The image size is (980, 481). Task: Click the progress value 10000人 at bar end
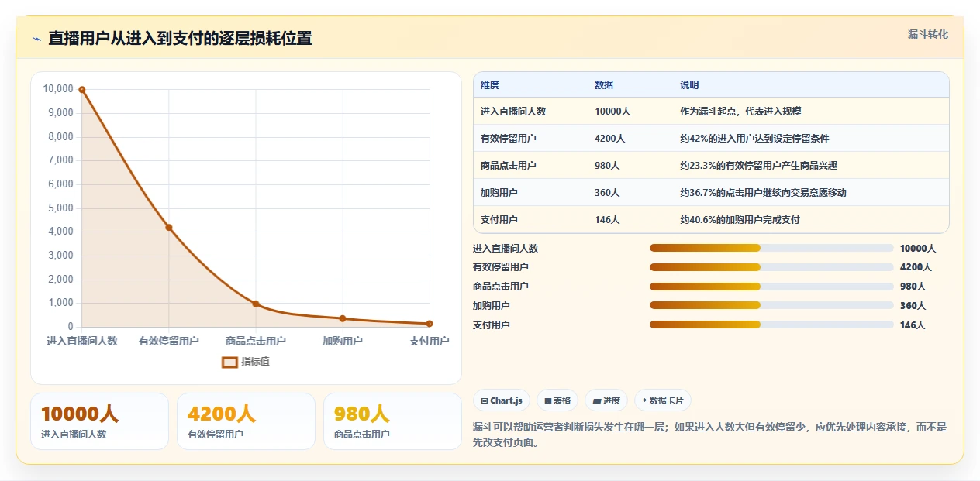(918, 248)
